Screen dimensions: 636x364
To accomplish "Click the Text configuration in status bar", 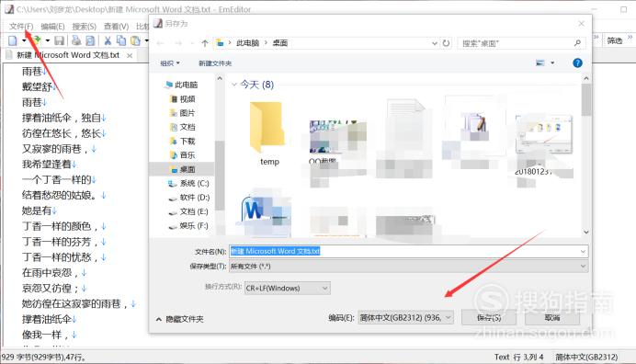I will point(502,357).
